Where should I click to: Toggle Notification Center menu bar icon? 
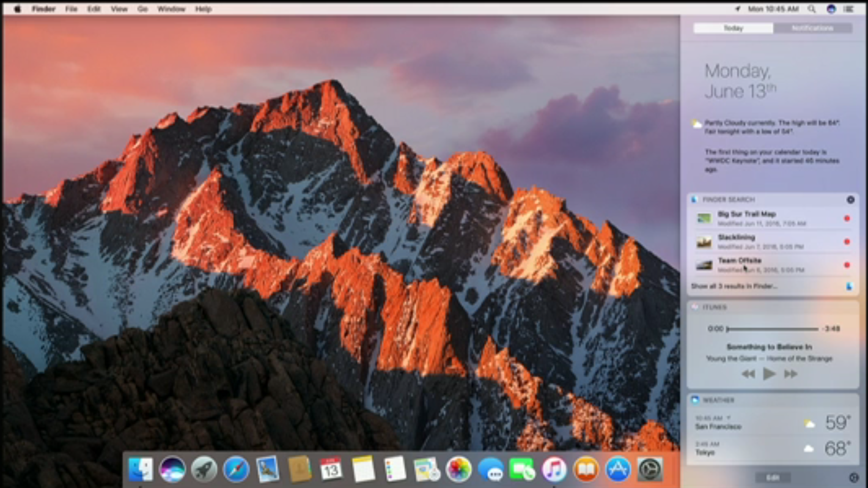tap(849, 9)
